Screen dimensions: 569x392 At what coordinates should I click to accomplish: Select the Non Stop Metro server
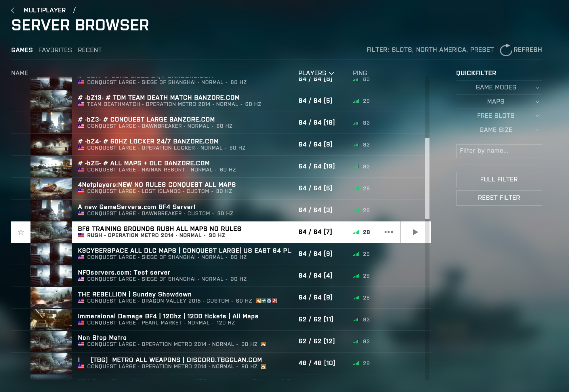click(x=221, y=341)
